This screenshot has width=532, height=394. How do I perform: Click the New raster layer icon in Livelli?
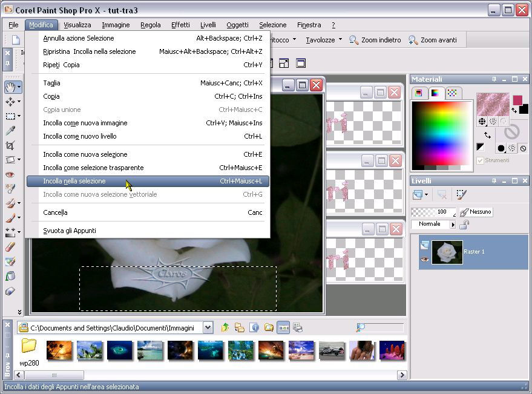(418, 194)
